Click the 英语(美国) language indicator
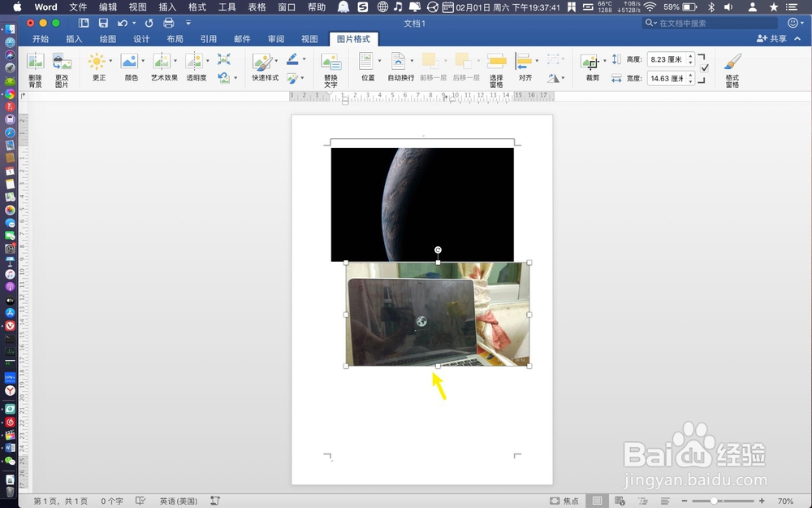The height and width of the screenshot is (508, 812). click(x=179, y=501)
